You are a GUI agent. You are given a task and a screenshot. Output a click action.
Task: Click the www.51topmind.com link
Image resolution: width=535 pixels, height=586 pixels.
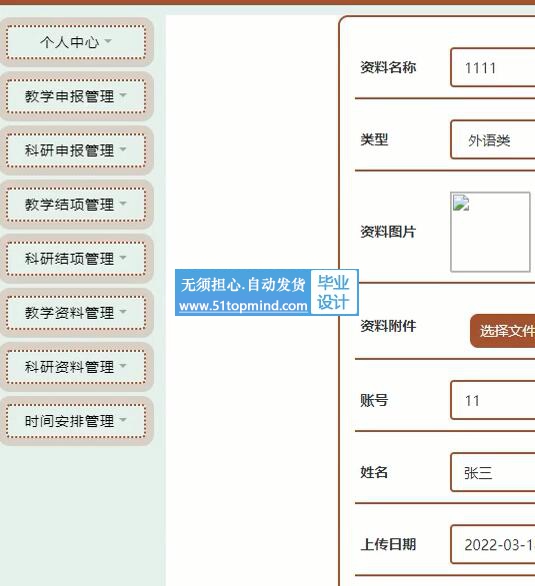[243, 306]
